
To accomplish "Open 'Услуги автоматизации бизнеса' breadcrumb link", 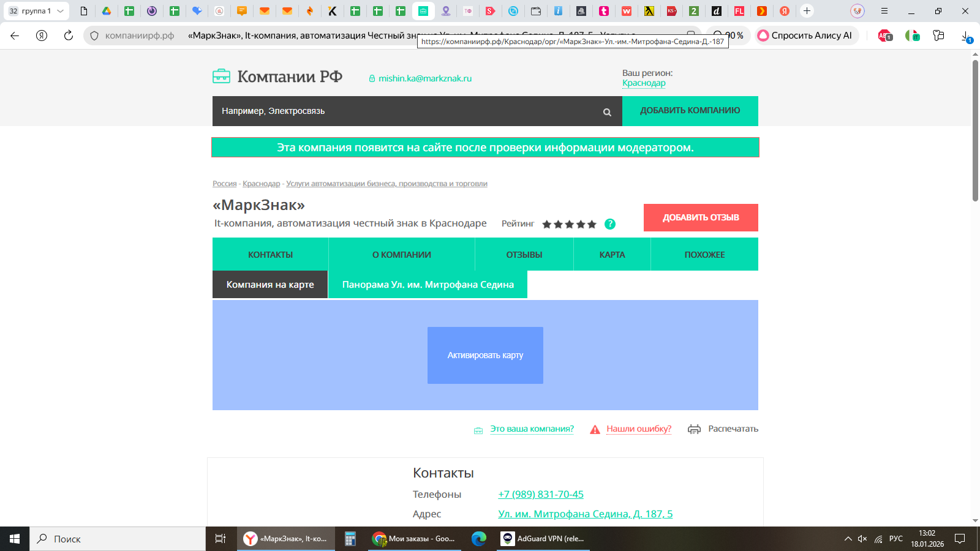I will pyautogui.click(x=386, y=184).
